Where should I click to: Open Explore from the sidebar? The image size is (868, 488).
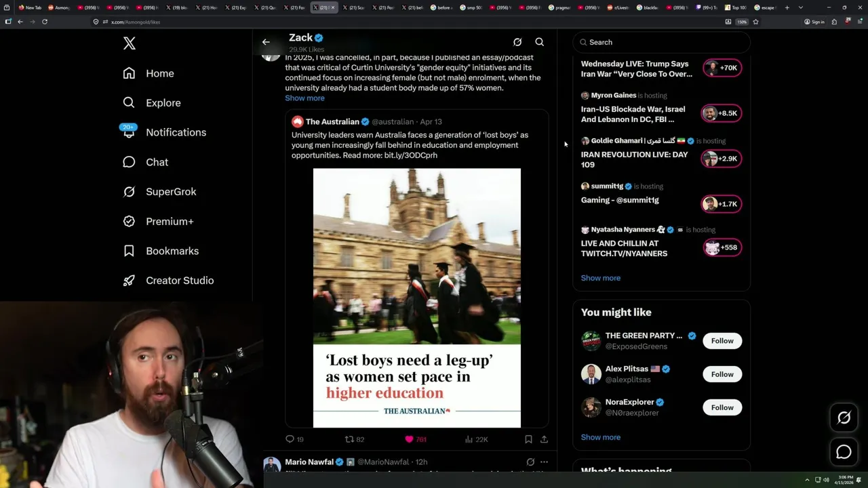click(x=152, y=103)
